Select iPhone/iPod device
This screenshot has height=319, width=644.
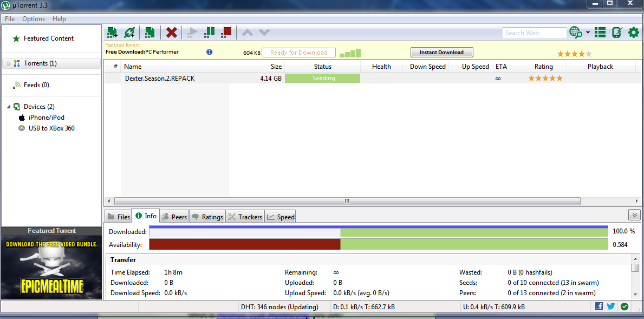pyautogui.click(x=47, y=118)
